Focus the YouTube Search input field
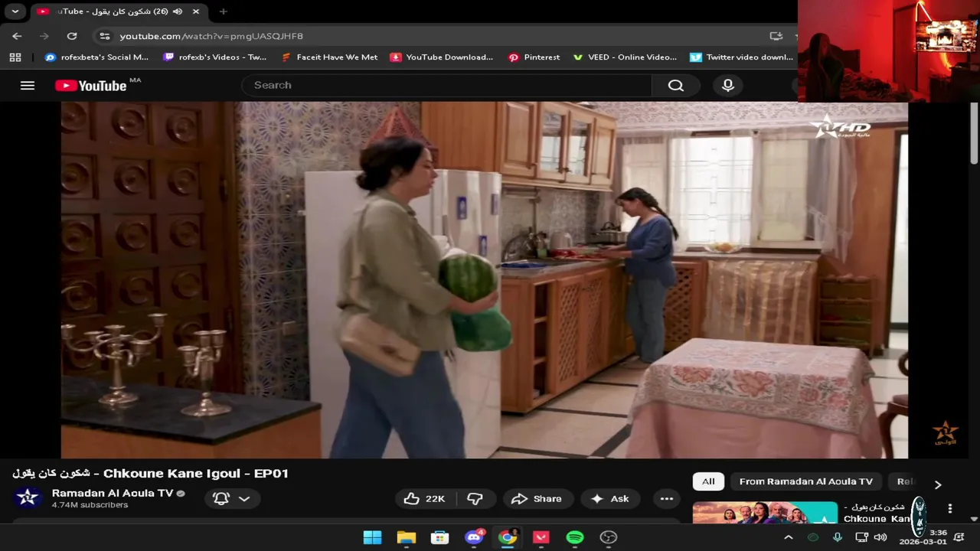The height and width of the screenshot is (551, 980). point(447,85)
